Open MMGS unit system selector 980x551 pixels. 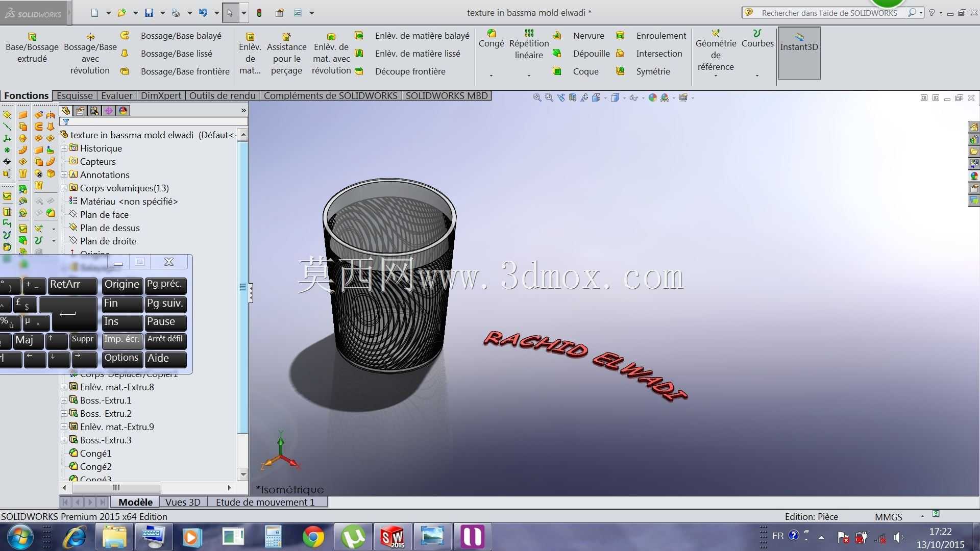pos(888,516)
